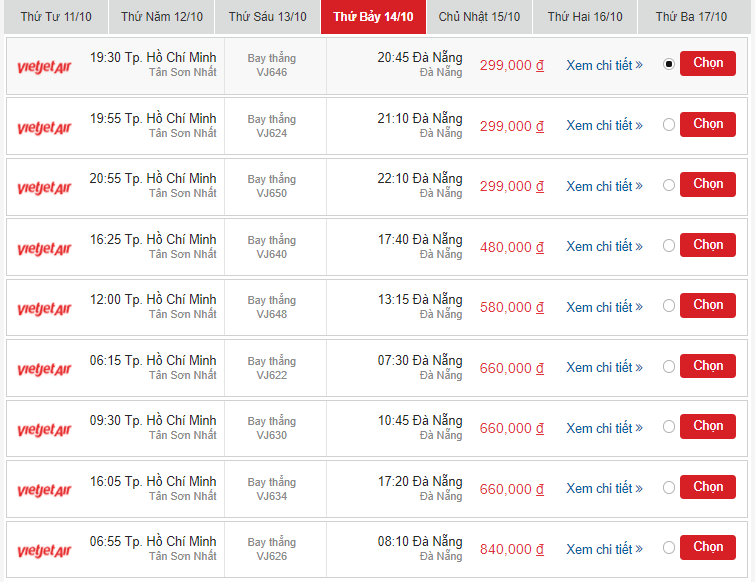Select the radio button for the 16:25 flight

tap(669, 246)
